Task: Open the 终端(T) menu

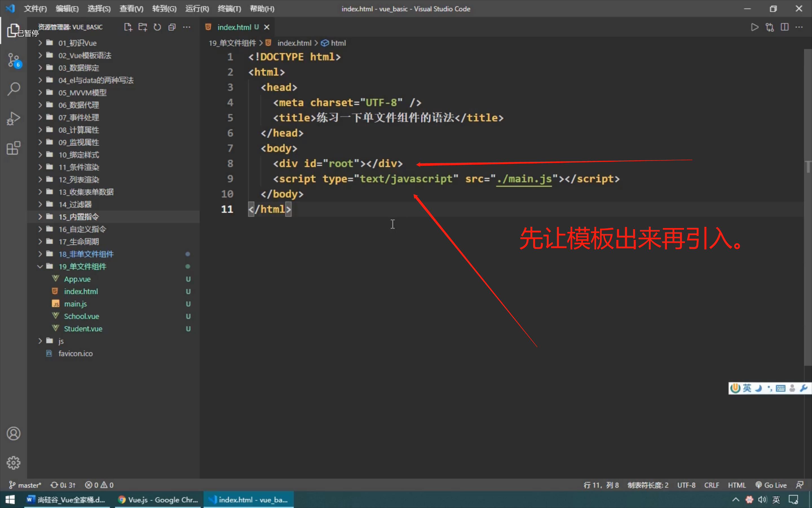Action: [229, 9]
